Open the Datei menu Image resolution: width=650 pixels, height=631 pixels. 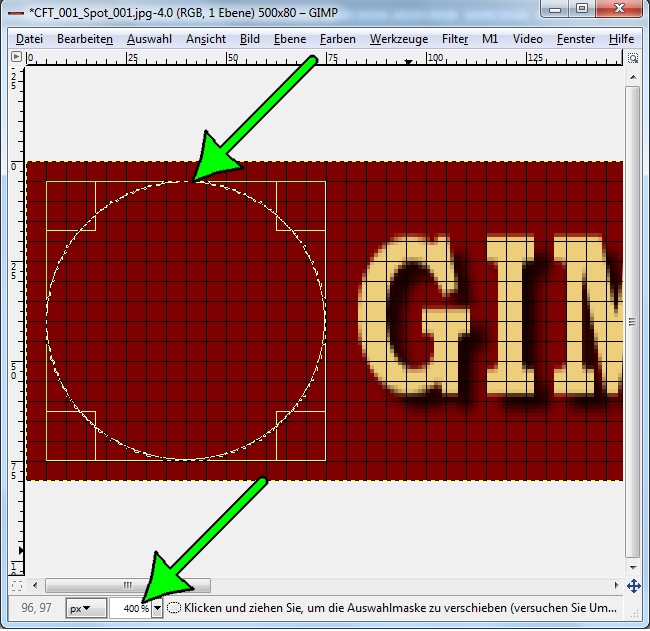pos(29,39)
